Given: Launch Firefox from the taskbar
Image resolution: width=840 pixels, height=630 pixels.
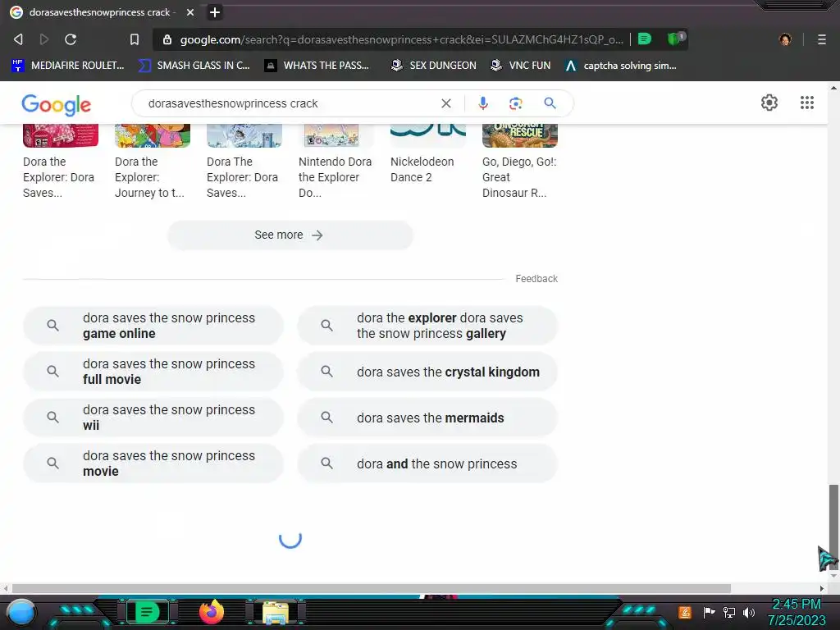Looking at the screenshot, I should click(x=211, y=612).
